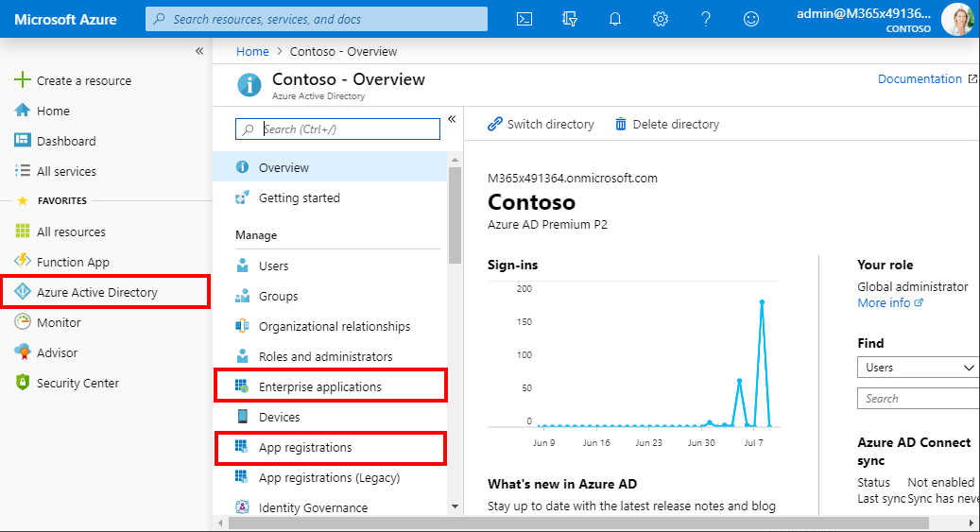Image resolution: width=980 pixels, height=532 pixels.
Task: Click the Create a resource plus icon
Action: (23, 80)
